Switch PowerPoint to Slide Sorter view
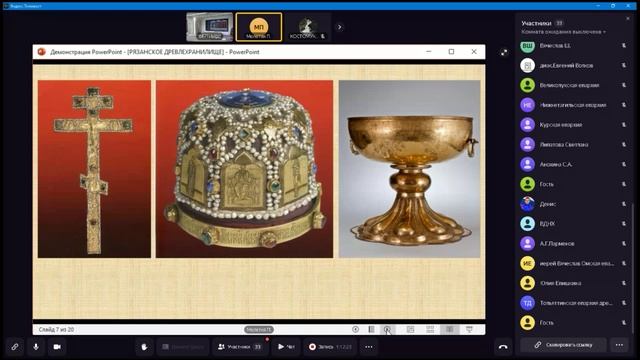 (430, 329)
